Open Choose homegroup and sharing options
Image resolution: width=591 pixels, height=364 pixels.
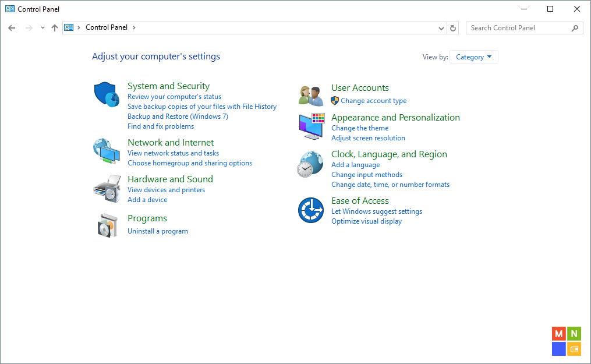[x=190, y=163]
